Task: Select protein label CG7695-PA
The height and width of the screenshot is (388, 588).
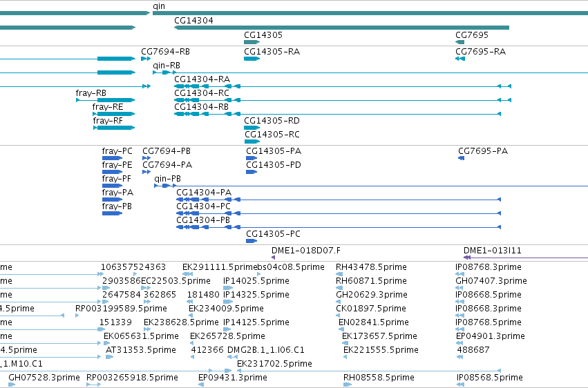Action: (x=483, y=151)
